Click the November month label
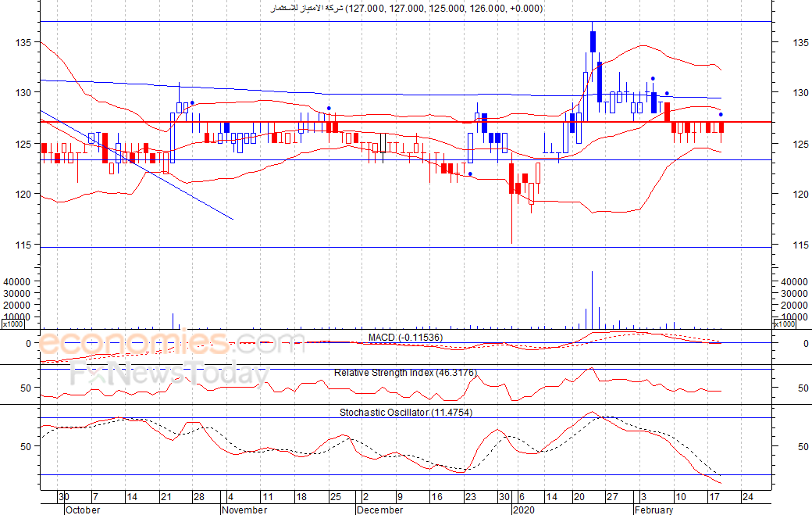 [x=244, y=510]
